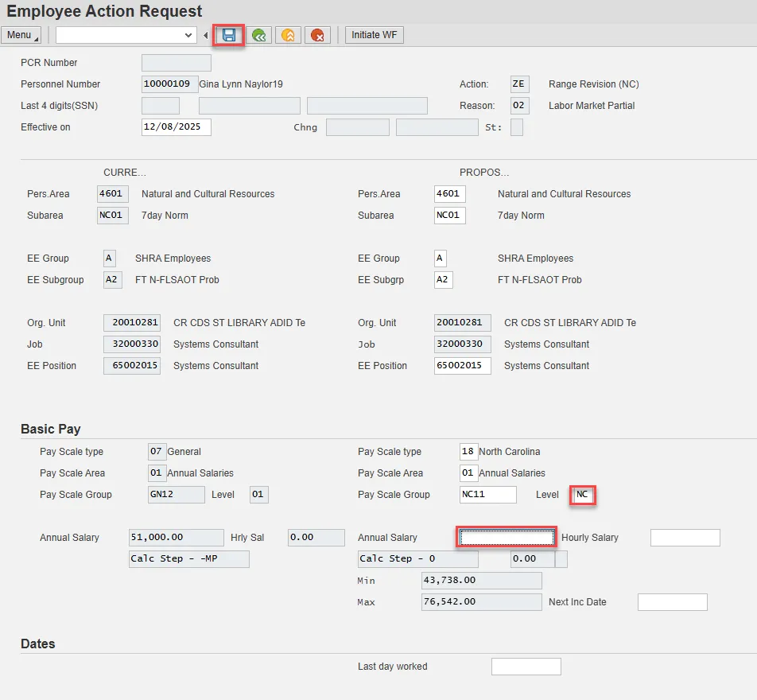Click the yellow Exit up-arrow icon
Viewport: 757px width, 700px height.
pos(288,35)
